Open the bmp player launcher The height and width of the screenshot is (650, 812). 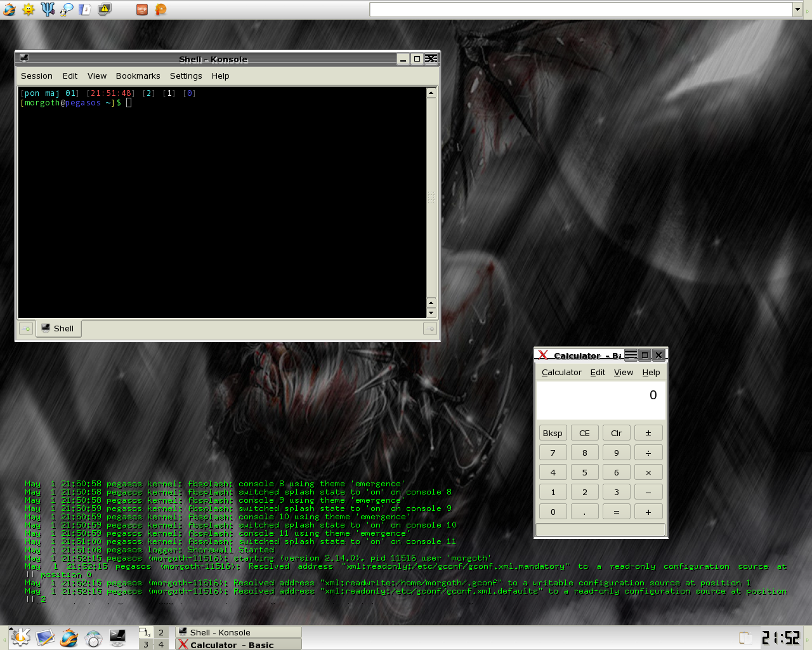coord(142,10)
